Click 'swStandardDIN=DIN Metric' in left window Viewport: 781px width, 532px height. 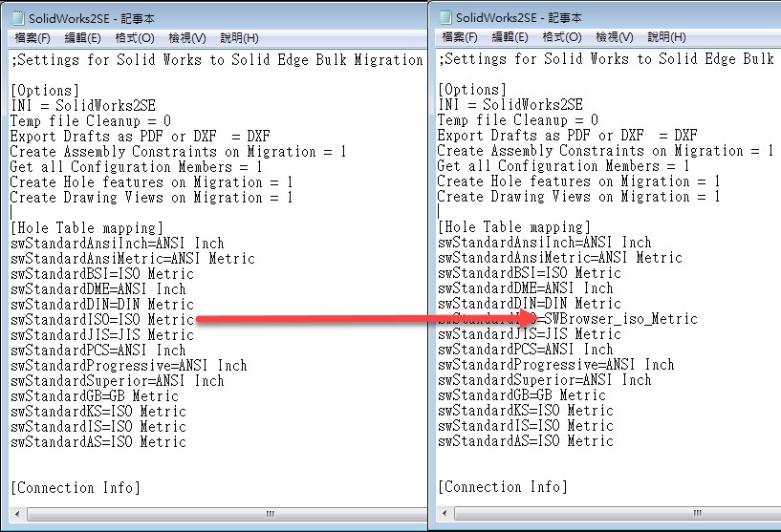(102, 305)
